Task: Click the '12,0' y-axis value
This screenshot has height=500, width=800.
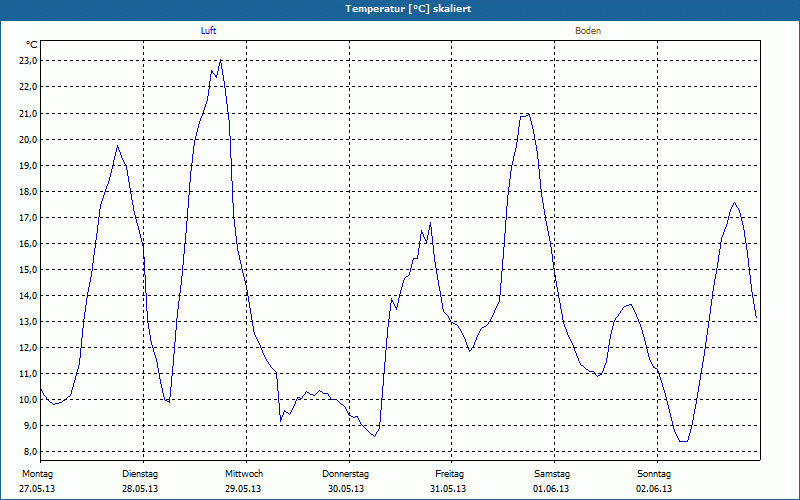Action: click(x=28, y=347)
